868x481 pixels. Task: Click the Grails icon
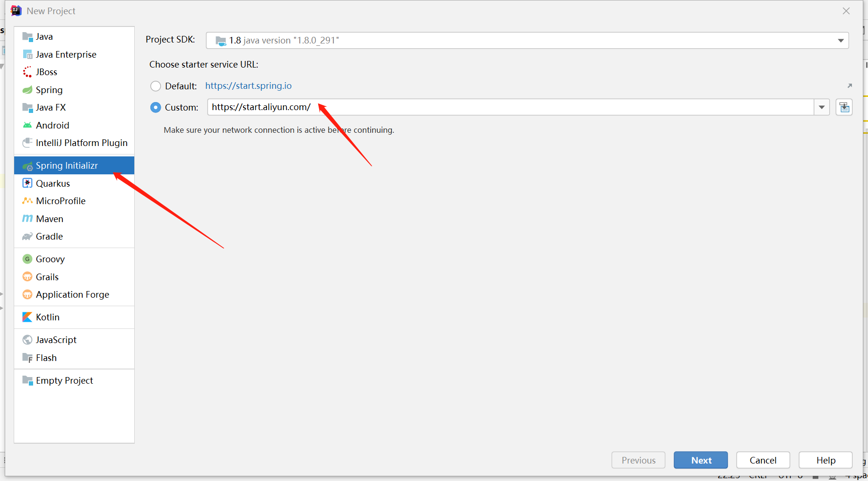point(27,277)
